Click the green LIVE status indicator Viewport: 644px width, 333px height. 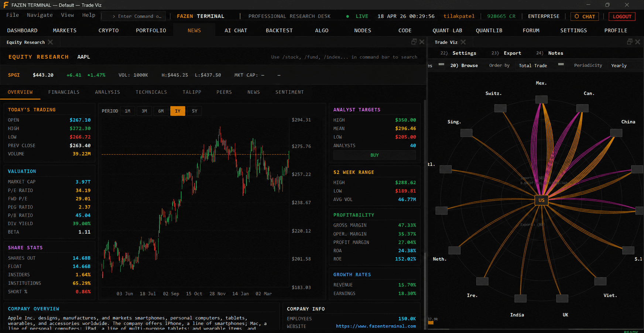point(357,16)
